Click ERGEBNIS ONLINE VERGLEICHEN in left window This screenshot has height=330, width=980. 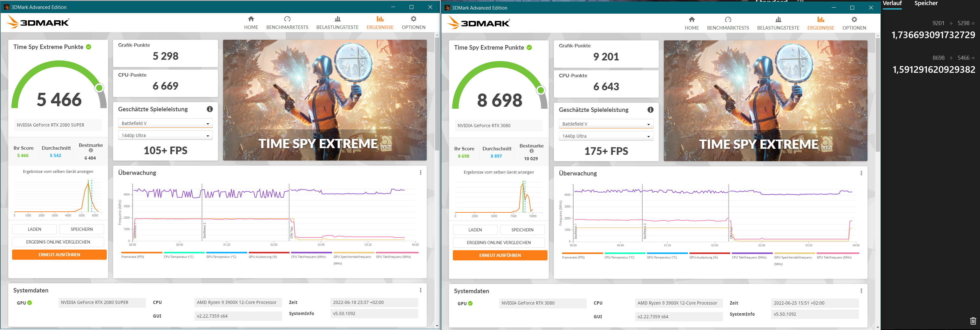[x=58, y=242]
